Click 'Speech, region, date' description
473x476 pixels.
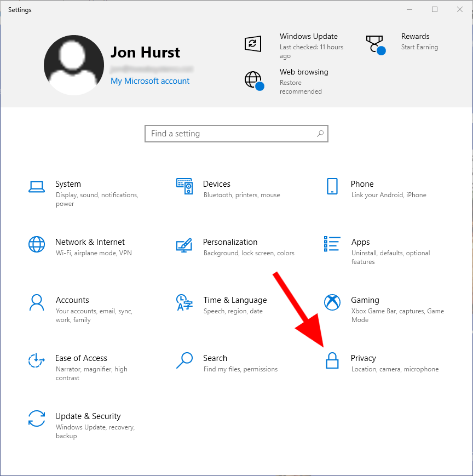233,311
